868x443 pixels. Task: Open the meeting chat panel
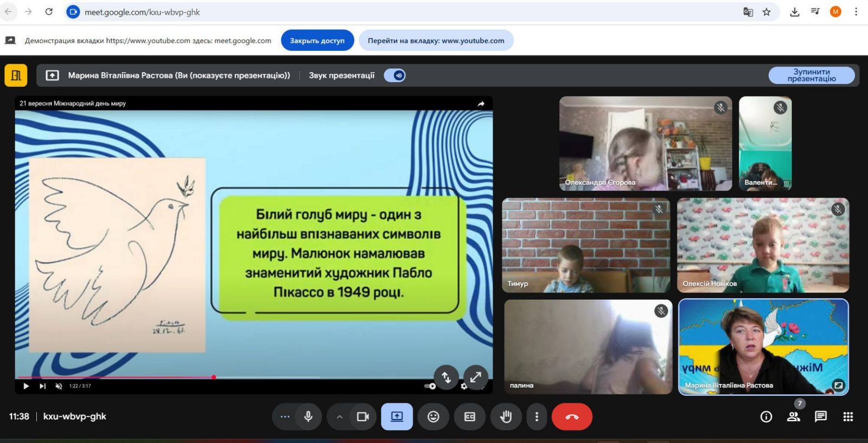821,416
